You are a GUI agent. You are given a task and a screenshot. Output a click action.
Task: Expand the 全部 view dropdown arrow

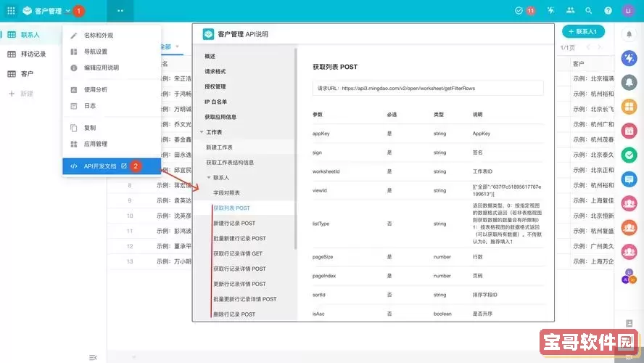click(178, 46)
